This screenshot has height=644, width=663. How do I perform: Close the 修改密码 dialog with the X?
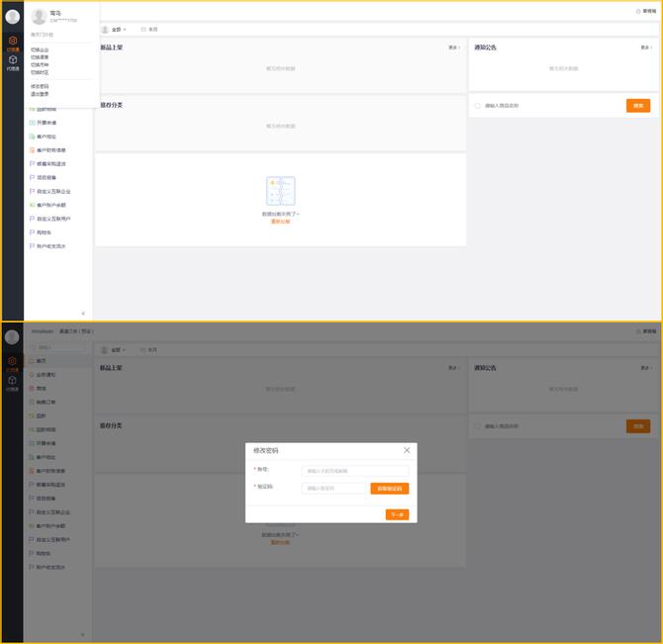click(x=407, y=450)
